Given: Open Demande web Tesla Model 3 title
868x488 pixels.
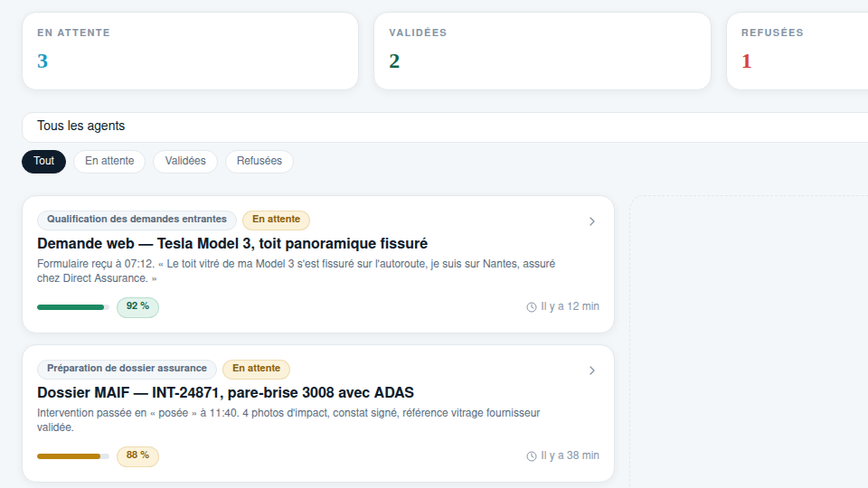Looking at the screenshot, I should 232,243.
